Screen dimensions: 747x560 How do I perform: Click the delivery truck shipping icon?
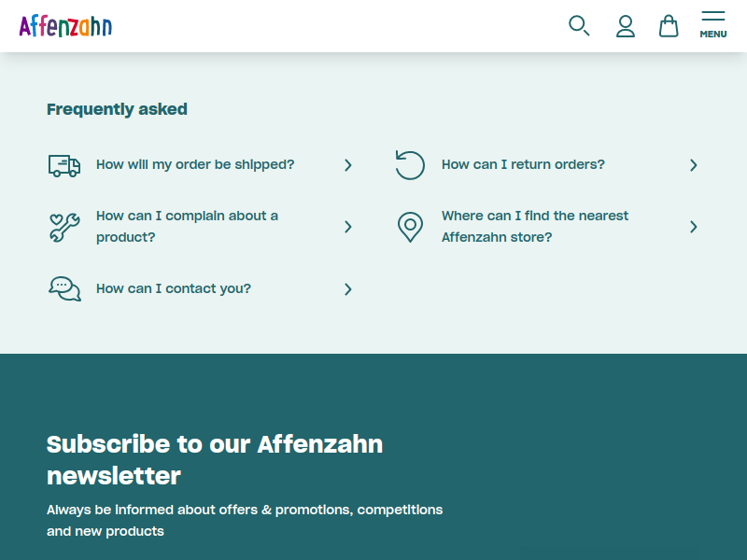coord(64,165)
